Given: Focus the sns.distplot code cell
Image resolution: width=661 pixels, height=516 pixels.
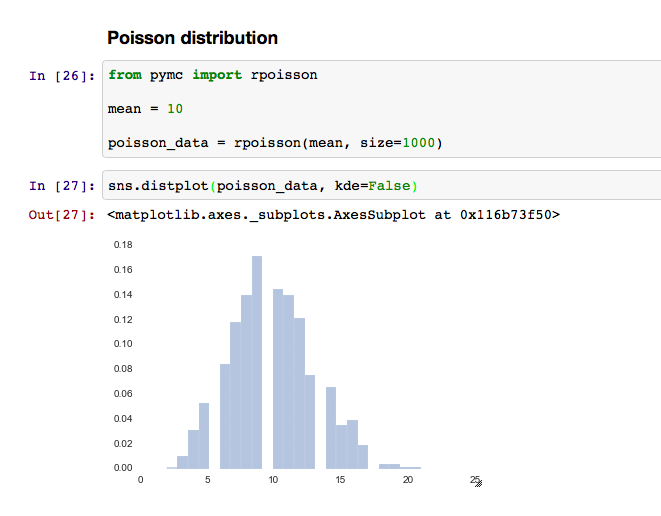Looking at the screenshot, I should (382, 185).
